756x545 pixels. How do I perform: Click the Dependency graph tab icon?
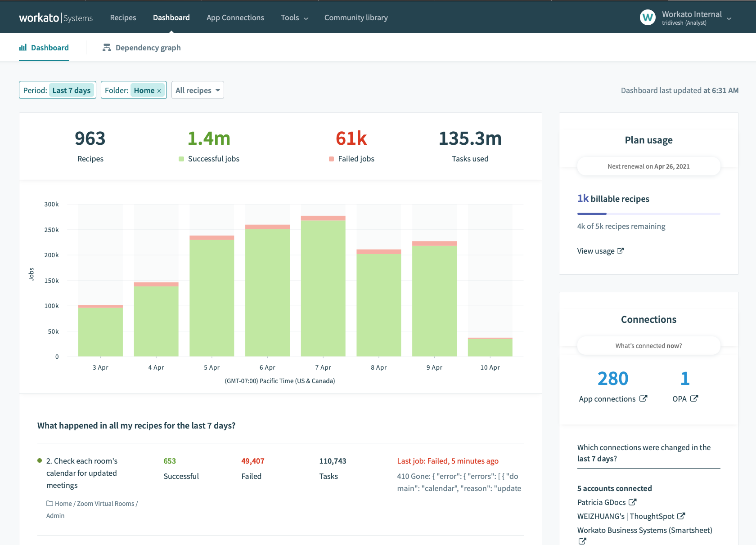[x=107, y=48]
